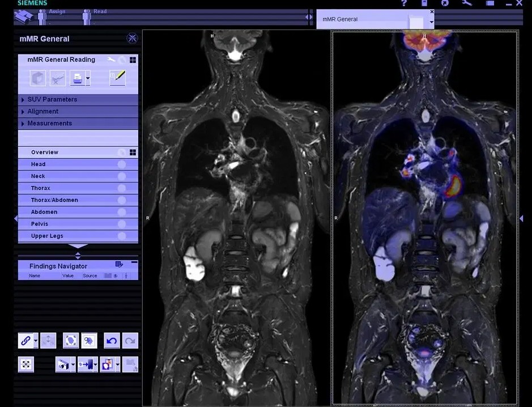Click the wrench icon in mMR General Reading header
This screenshot has width=532, height=407.
point(111,60)
